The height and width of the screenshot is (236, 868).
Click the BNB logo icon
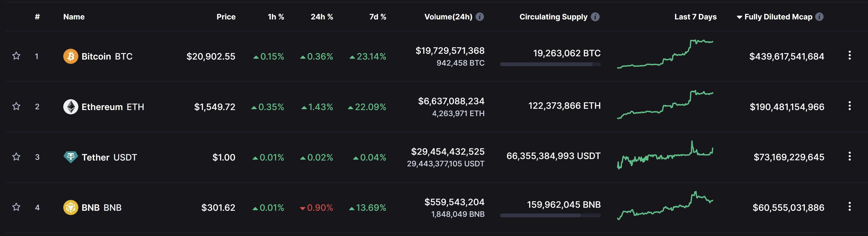tap(71, 207)
